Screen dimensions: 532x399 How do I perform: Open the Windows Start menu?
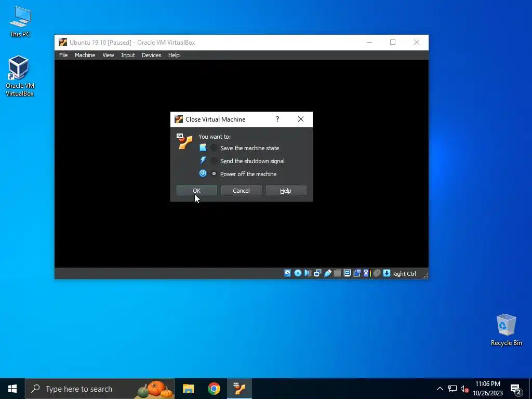[x=12, y=389]
